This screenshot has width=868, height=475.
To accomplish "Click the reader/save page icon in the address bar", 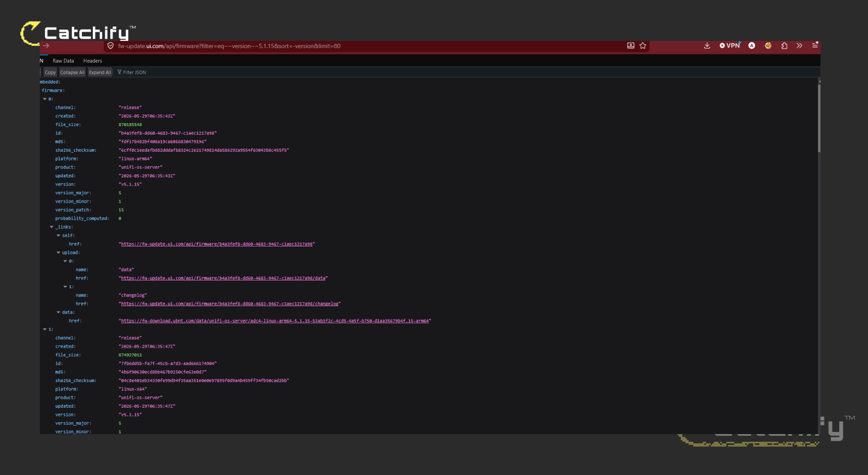I will pyautogui.click(x=631, y=46).
